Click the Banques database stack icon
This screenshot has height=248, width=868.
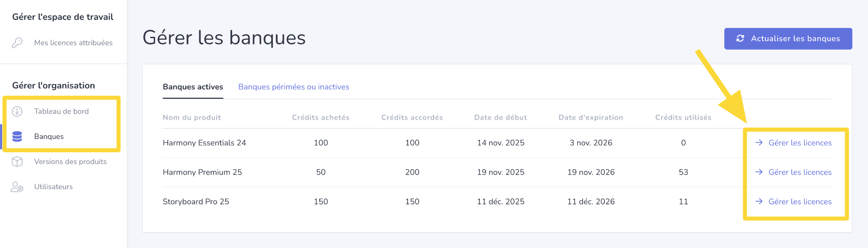coord(17,137)
